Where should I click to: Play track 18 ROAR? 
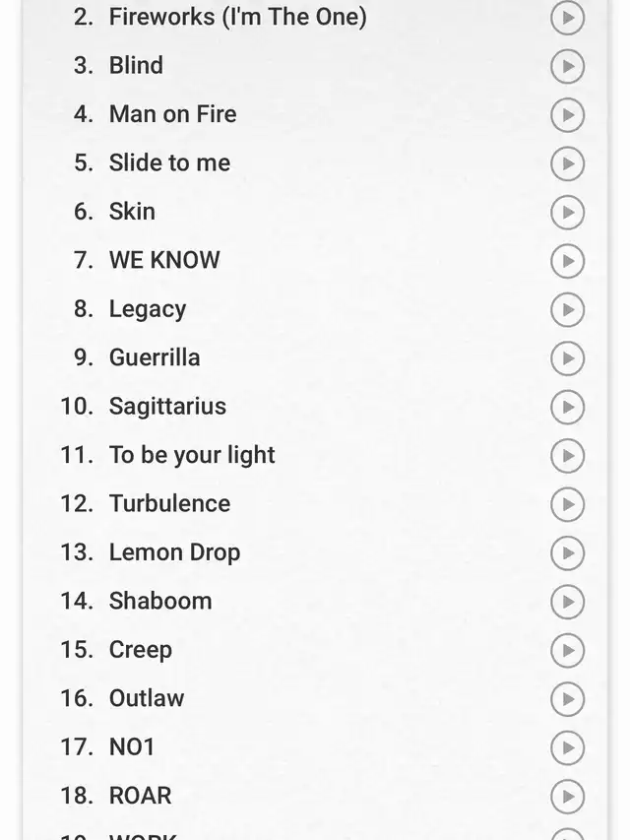(x=567, y=797)
